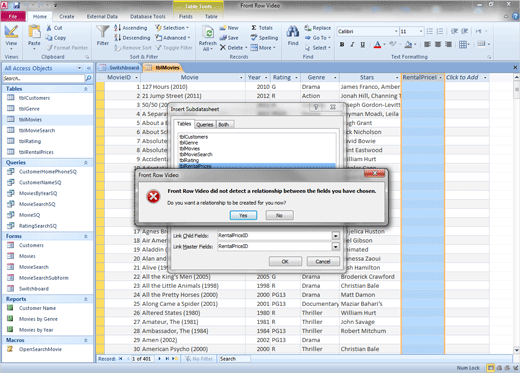This screenshot has width=520, height=373.
Task: Collapse the Forms group
Action: [86, 236]
